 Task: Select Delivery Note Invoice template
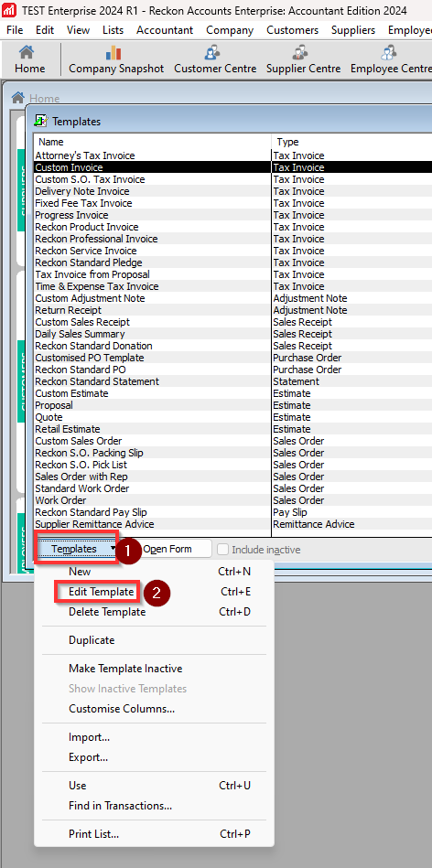point(232,191)
